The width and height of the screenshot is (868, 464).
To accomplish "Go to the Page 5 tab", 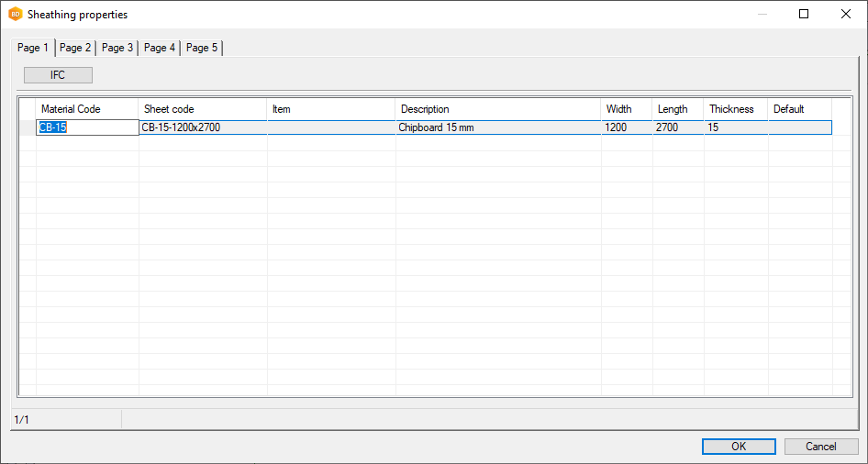I will point(202,48).
